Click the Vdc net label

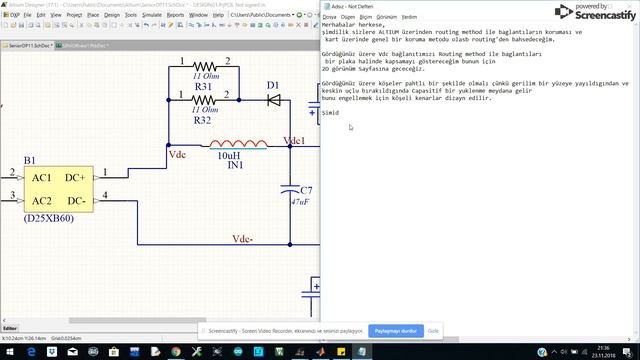click(x=177, y=155)
